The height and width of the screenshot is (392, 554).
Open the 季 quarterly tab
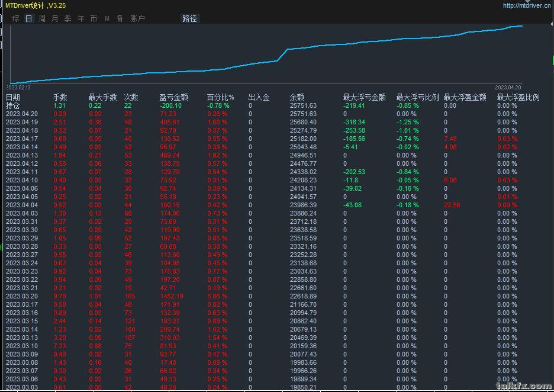click(x=68, y=18)
